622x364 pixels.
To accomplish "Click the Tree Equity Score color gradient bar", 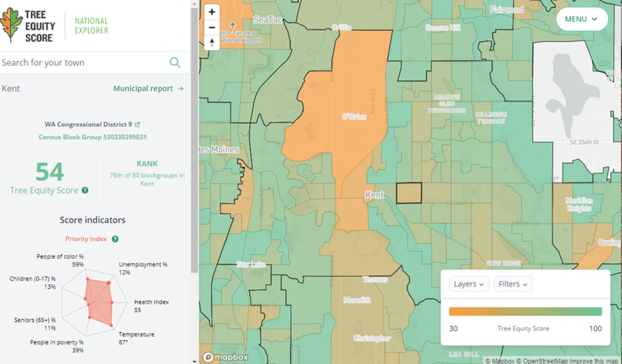I will (525, 312).
